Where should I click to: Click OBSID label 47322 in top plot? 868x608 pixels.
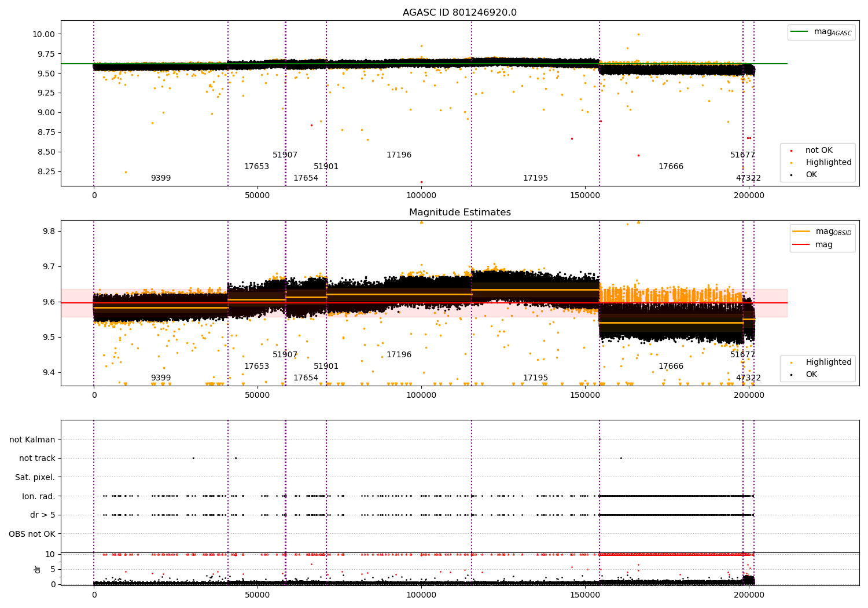click(748, 178)
